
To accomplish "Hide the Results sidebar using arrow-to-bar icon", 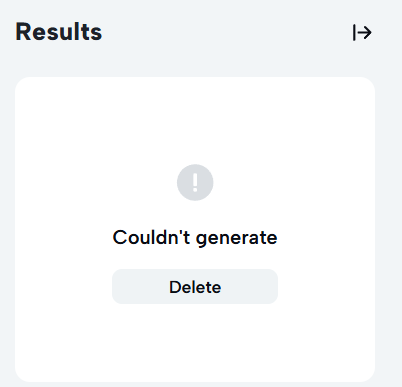I will (362, 33).
